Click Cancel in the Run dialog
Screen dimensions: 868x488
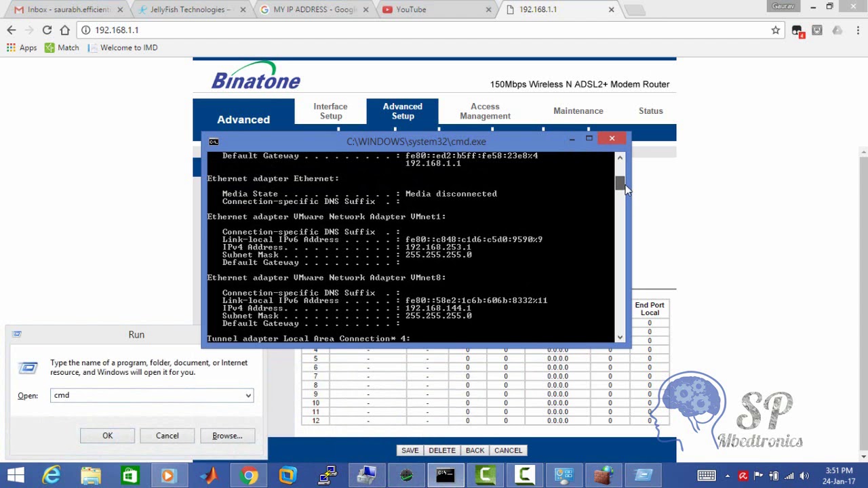pos(167,436)
